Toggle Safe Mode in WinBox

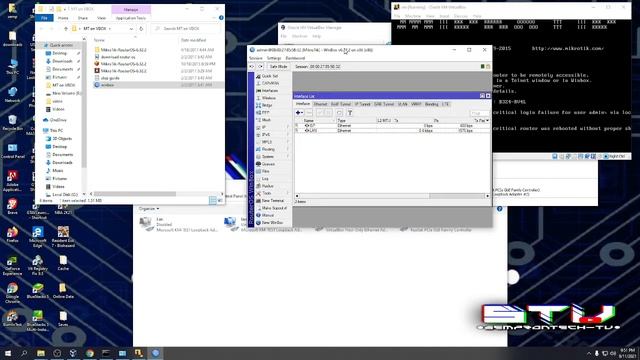[x=278, y=67]
